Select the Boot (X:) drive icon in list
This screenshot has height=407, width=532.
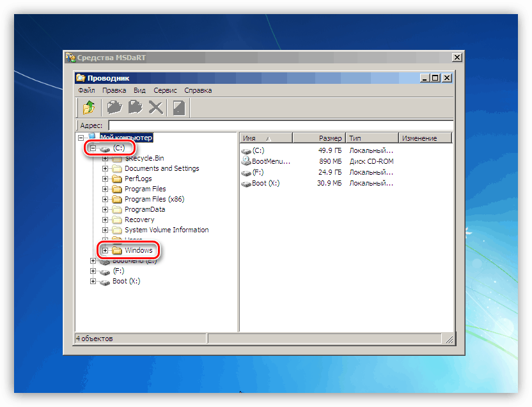(246, 184)
